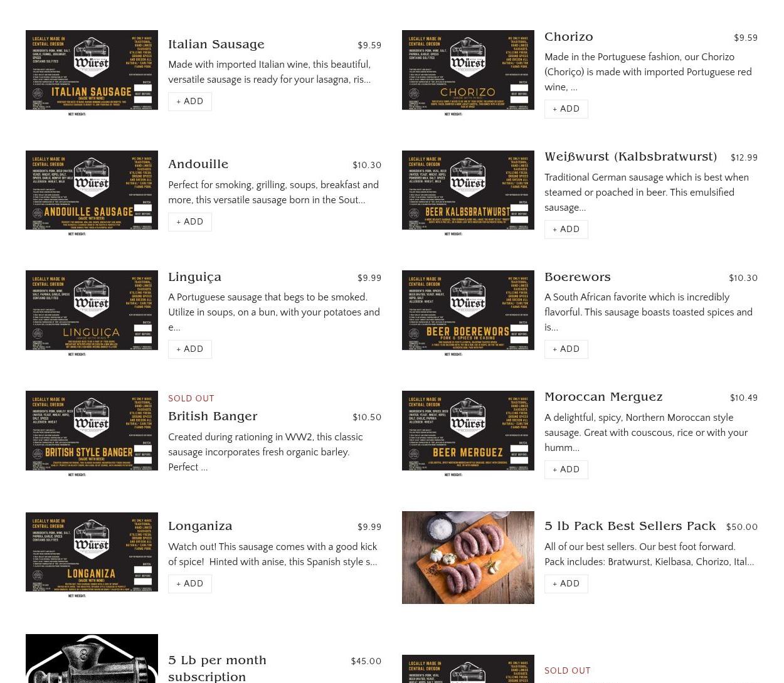
Task: View the Beer Boerewors label image
Action: [x=468, y=313]
